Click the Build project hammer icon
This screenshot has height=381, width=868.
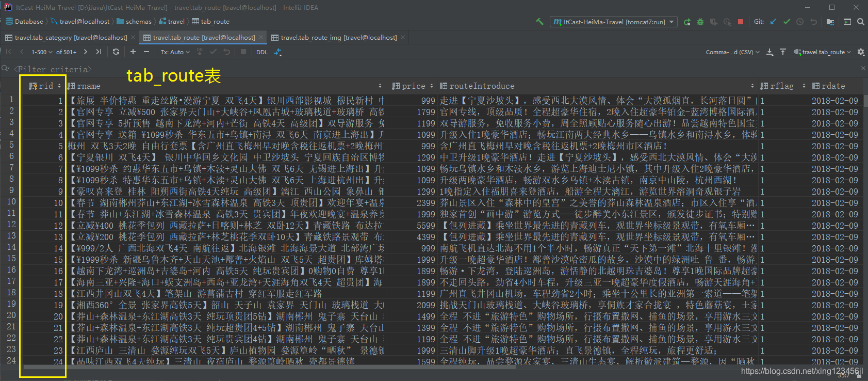(x=539, y=22)
